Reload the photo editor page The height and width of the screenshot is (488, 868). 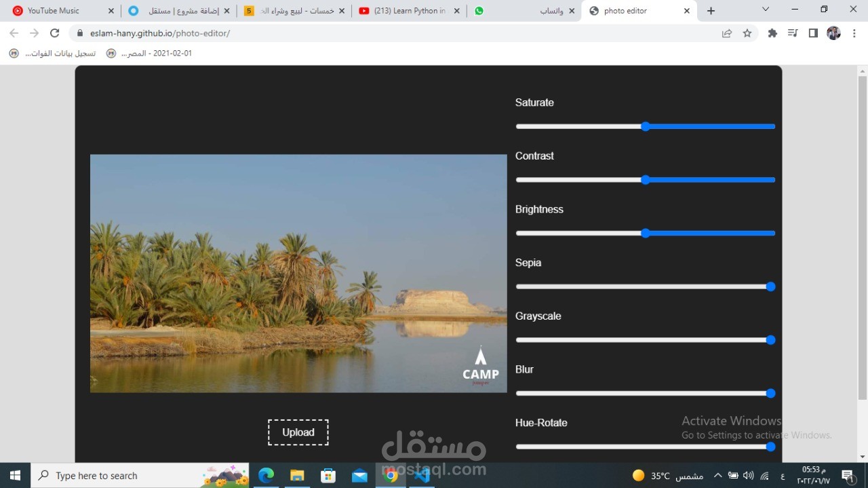click(55, 33)
